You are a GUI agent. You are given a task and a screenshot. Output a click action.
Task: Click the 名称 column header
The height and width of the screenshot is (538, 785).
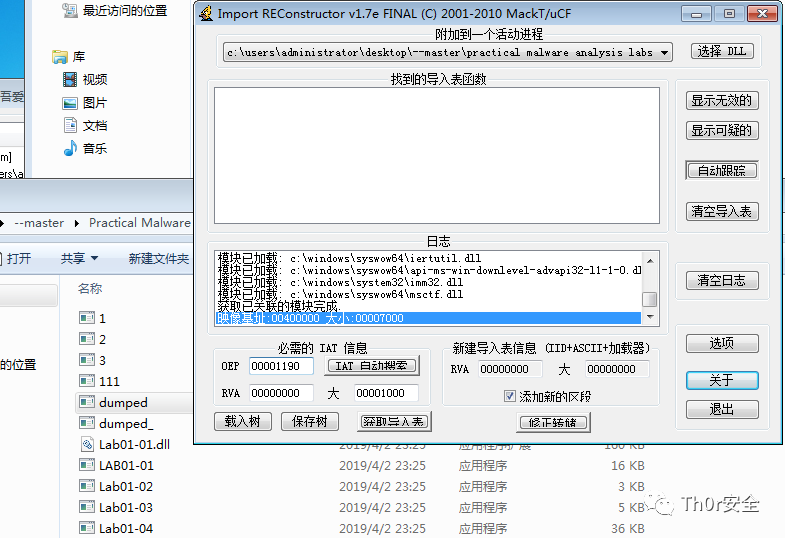(90, 288)
